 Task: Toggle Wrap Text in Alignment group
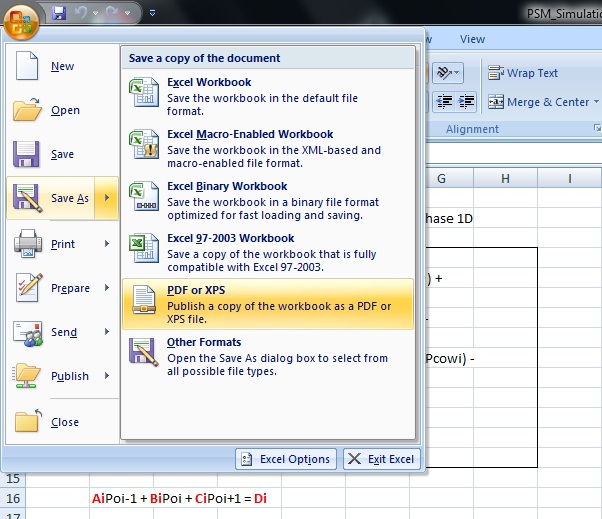pyautogui.click(x=523, y=73)
